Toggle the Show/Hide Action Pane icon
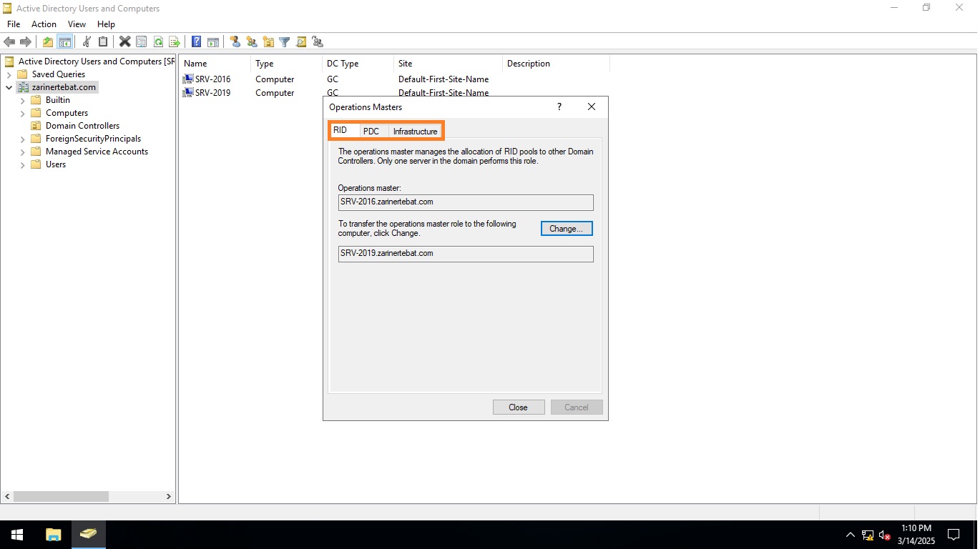The image size is (980, 549). pyautogui.click(x=212, y=42)
